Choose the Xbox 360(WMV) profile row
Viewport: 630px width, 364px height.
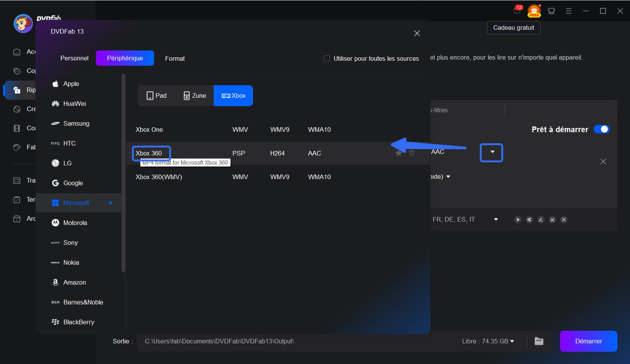coord(278,177)
